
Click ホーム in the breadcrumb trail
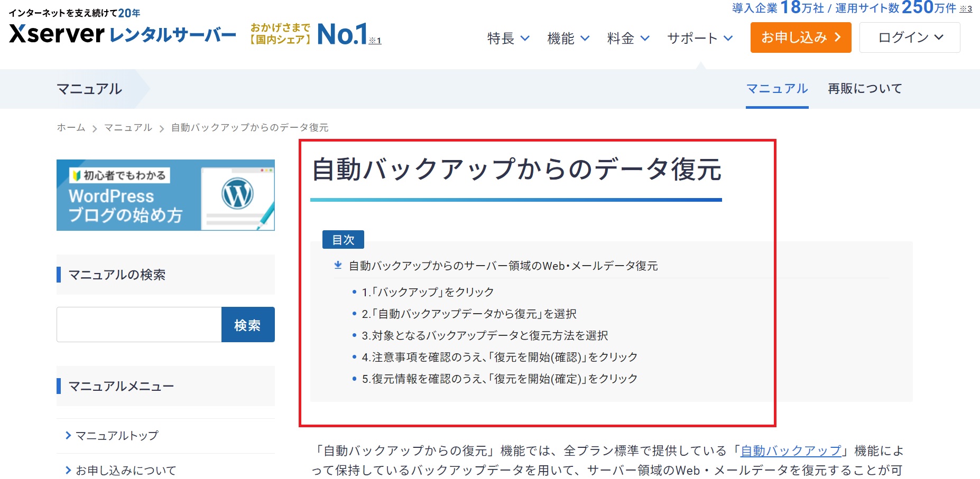point(70,127)
